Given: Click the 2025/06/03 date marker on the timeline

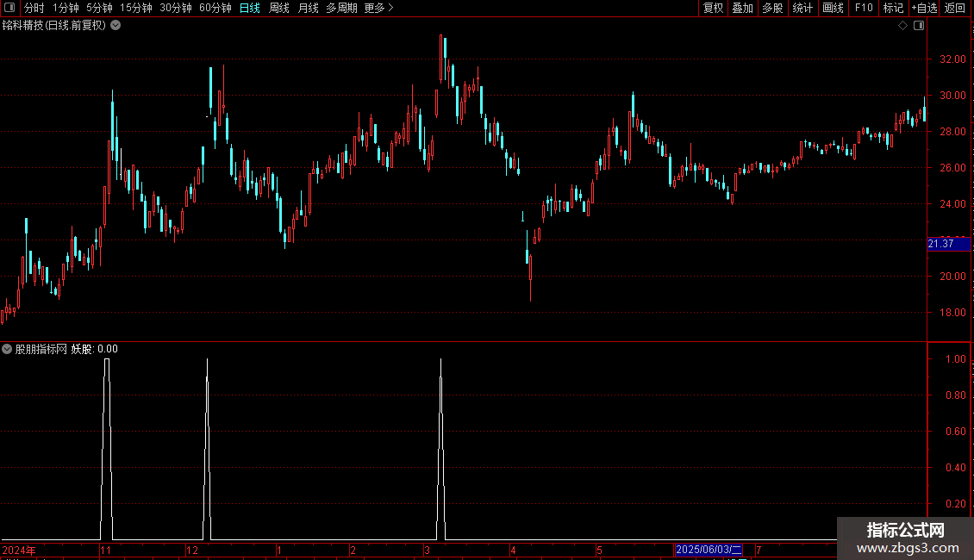Looking at the screenshot, I should pos(709,550).
